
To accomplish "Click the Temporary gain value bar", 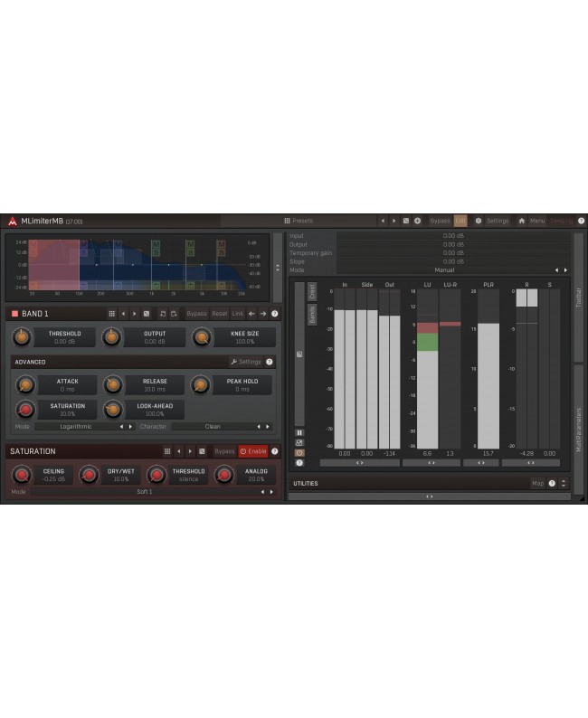I will pos(453,253).
